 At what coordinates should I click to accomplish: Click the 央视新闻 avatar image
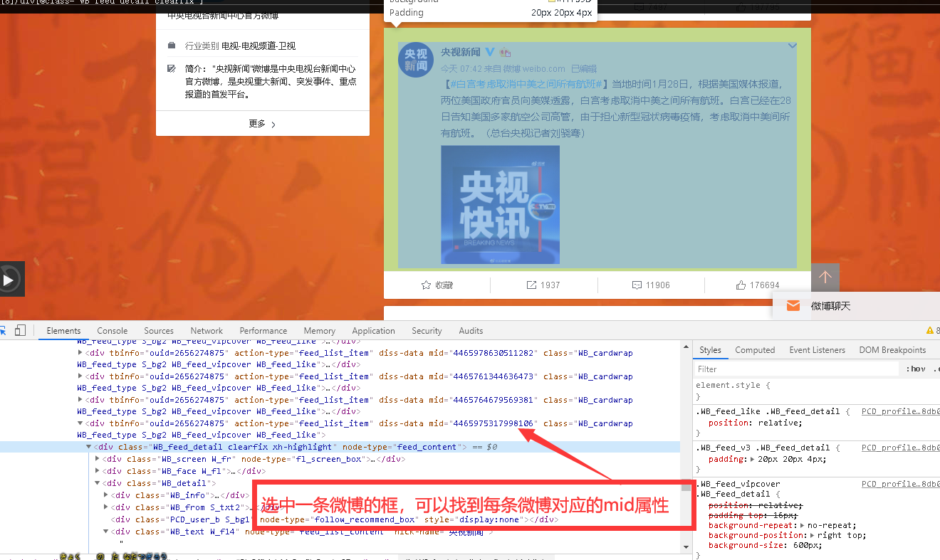tap(416, 60)
